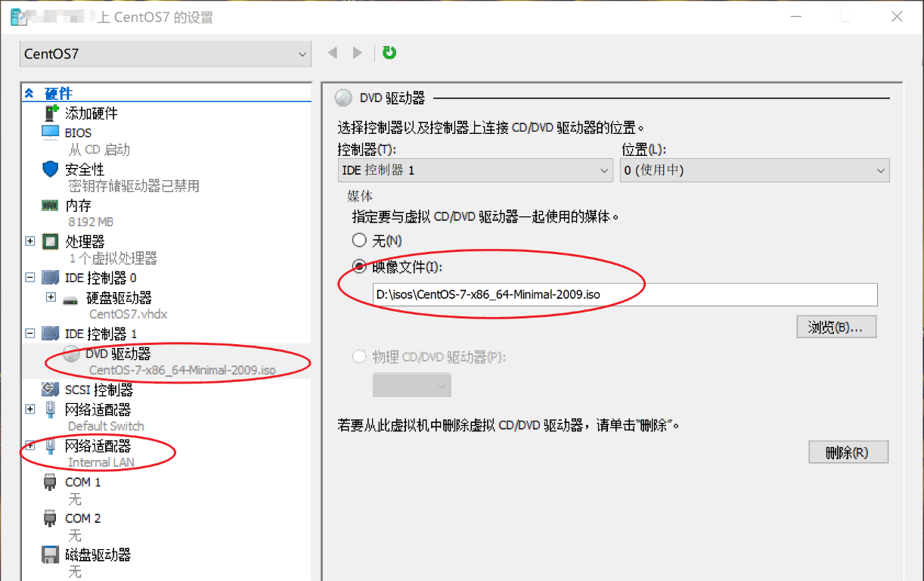
Task: Click the Remove button
Action: 848,452
